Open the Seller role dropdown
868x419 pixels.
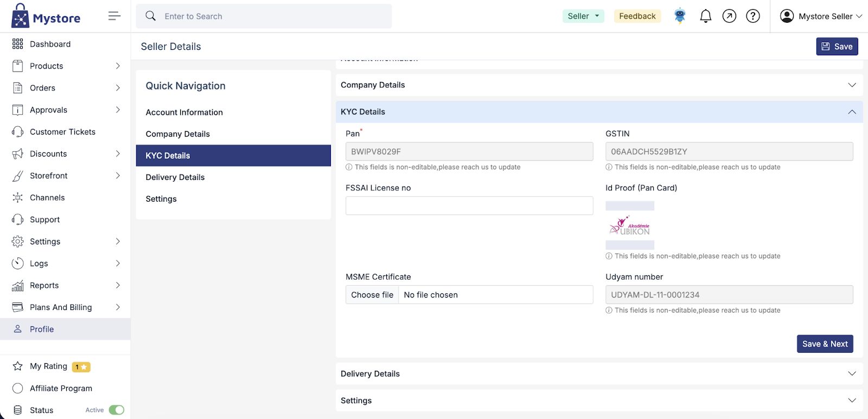coord(583,16)
